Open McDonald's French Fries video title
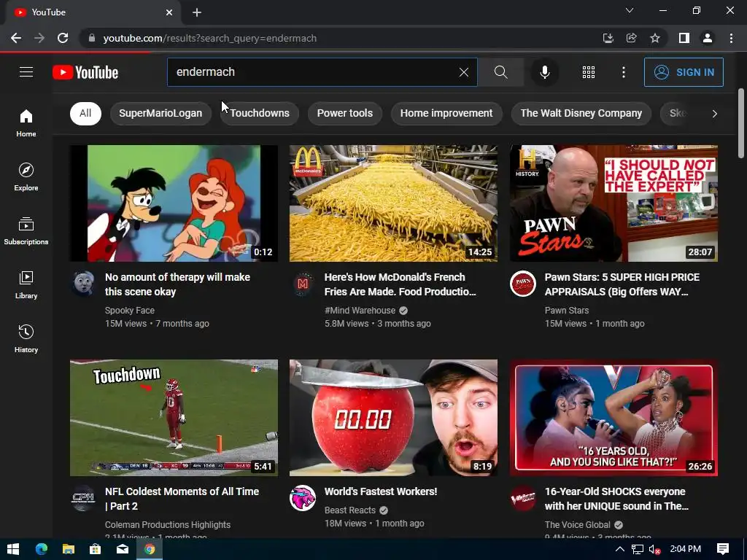 [x=400, y=284]
